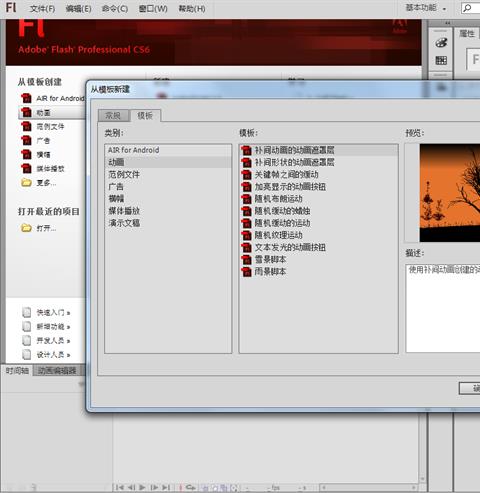Click the play button in timeline controls
Image resolution: width=480 pixels, height=493 pixels.
(x=142, y=487)
